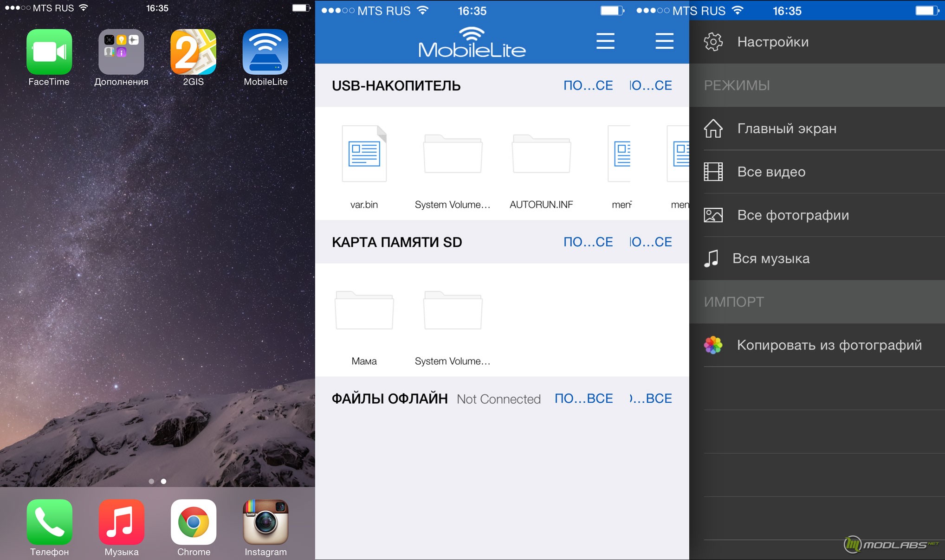Open the AUTORUN.INF folder
The width and height of the screenshot is (945, 560).
[541, 154]
